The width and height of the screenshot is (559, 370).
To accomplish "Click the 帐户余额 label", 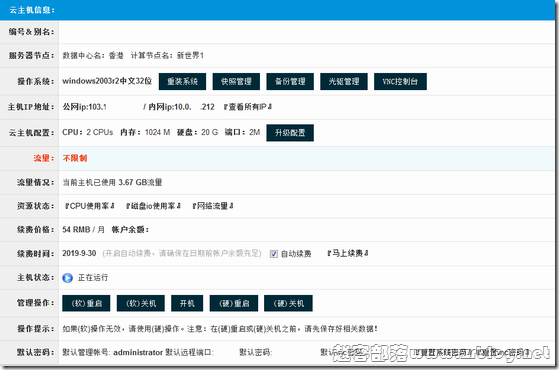I will point(130,230).
